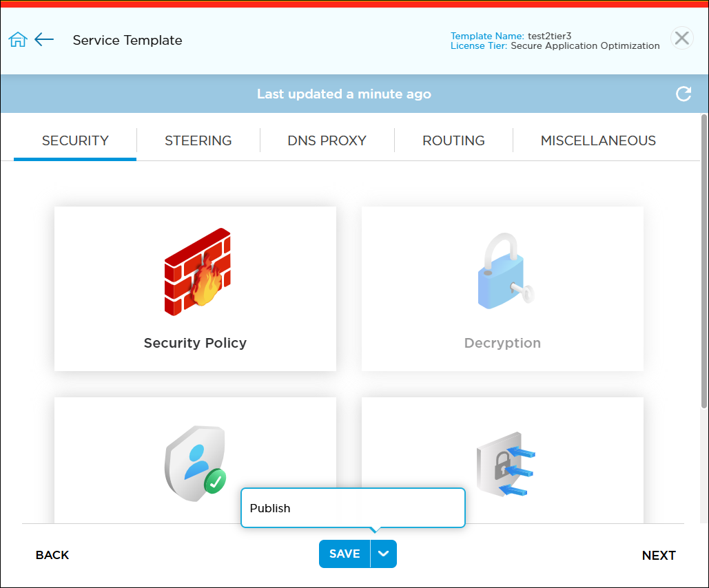The width and height of the screenshot is (709, 588).
Task: Keep the SECURITY tab selected
Action: [74, 140]
